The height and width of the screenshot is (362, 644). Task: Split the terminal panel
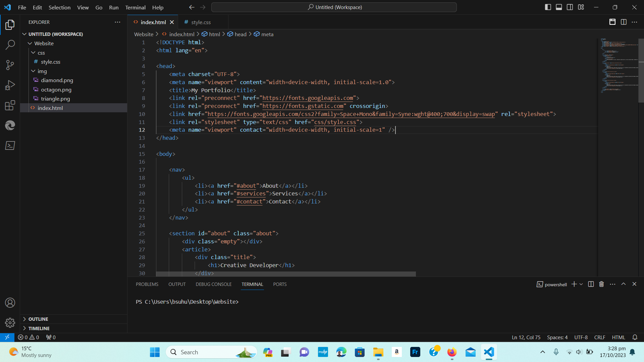[x=591, y=284]
